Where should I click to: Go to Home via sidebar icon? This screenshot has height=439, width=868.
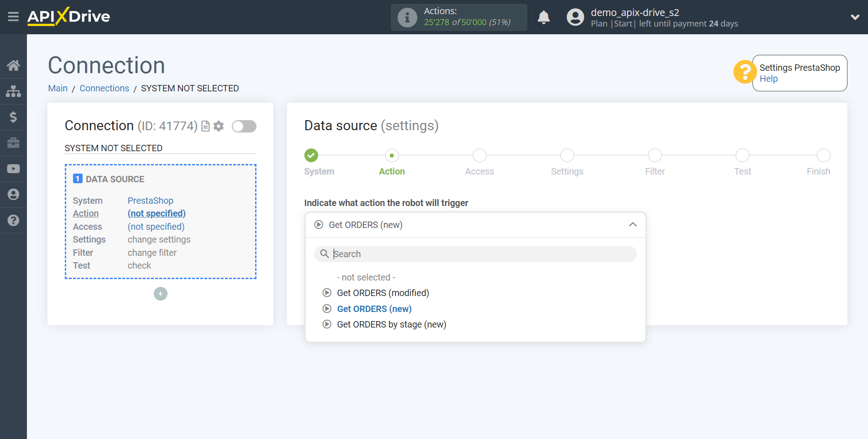pyautogui.click(x=13, y=65)
